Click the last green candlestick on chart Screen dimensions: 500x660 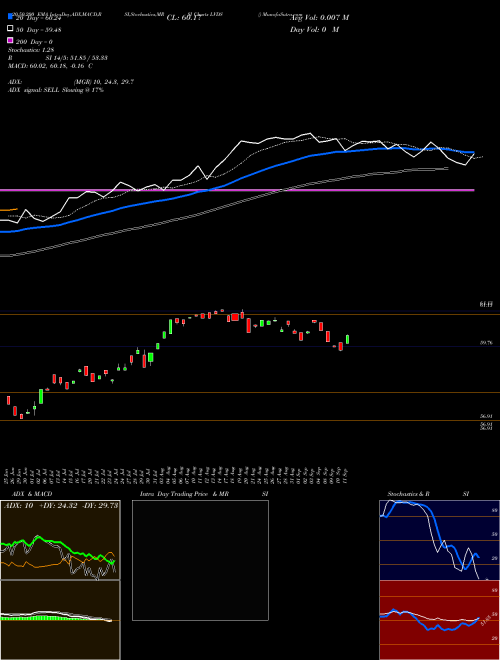[x=348, y=339]
